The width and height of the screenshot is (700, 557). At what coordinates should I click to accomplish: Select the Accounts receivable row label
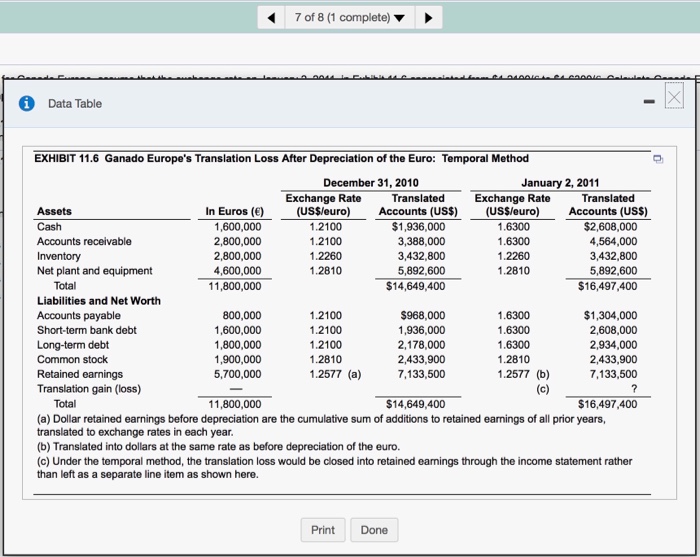[84, 241]
